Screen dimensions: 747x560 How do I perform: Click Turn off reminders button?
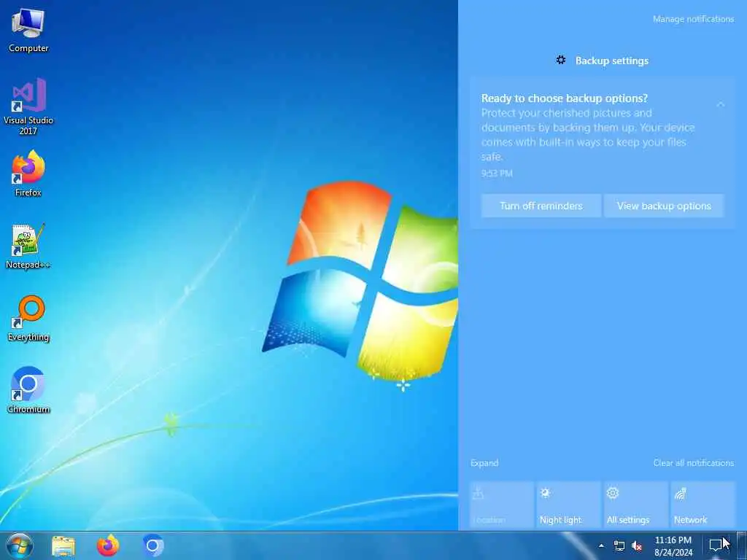coord(541,206)
